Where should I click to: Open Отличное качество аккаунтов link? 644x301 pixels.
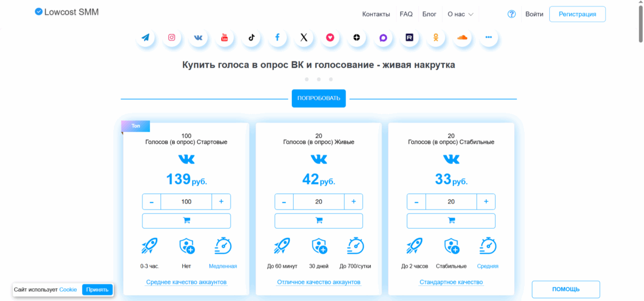click(x=319, y=282)
